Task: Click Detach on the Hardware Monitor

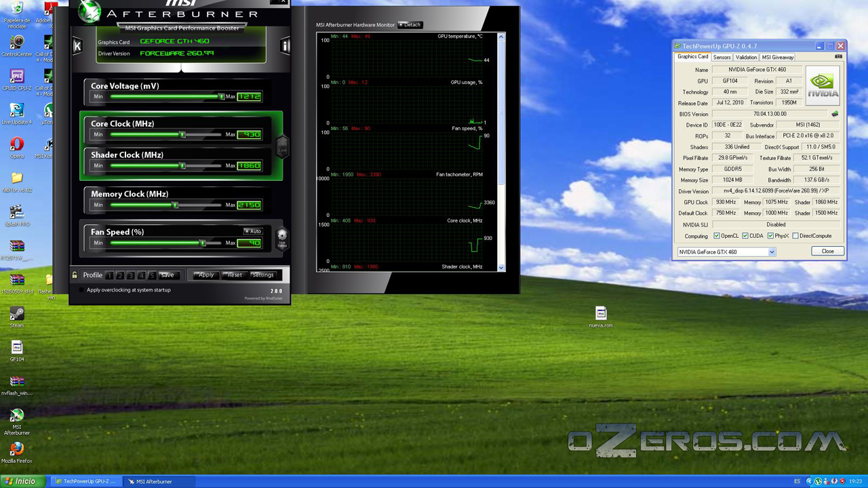Action: (410, 25)
